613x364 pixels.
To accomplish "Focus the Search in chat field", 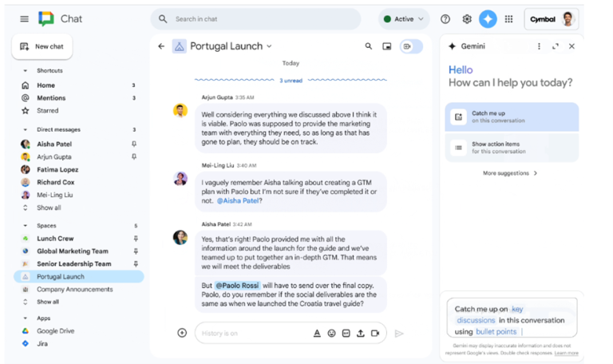I will pos(255,19).
